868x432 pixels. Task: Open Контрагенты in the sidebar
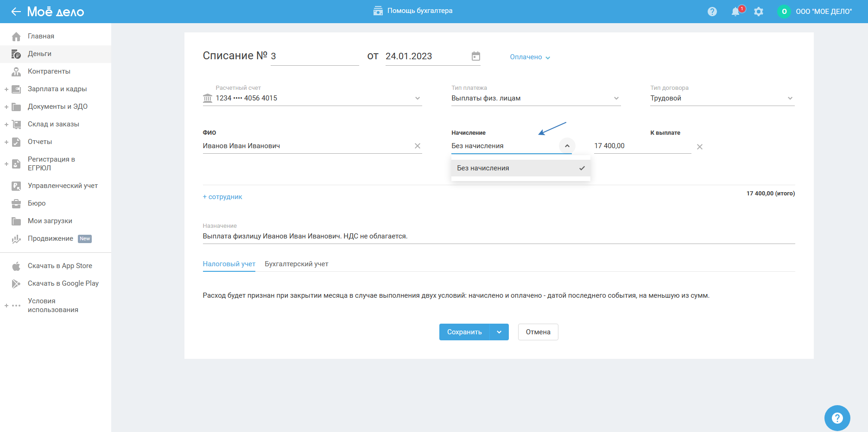[x=49, y=71]
